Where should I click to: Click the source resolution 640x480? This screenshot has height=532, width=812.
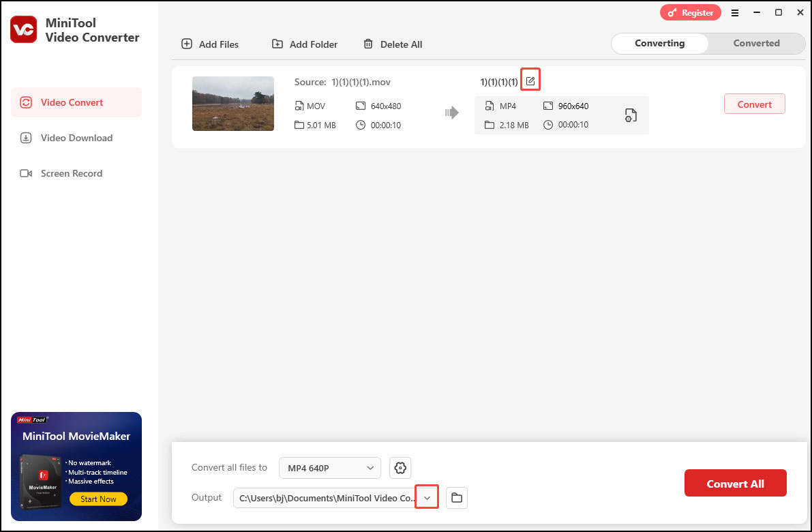[386, 106]
